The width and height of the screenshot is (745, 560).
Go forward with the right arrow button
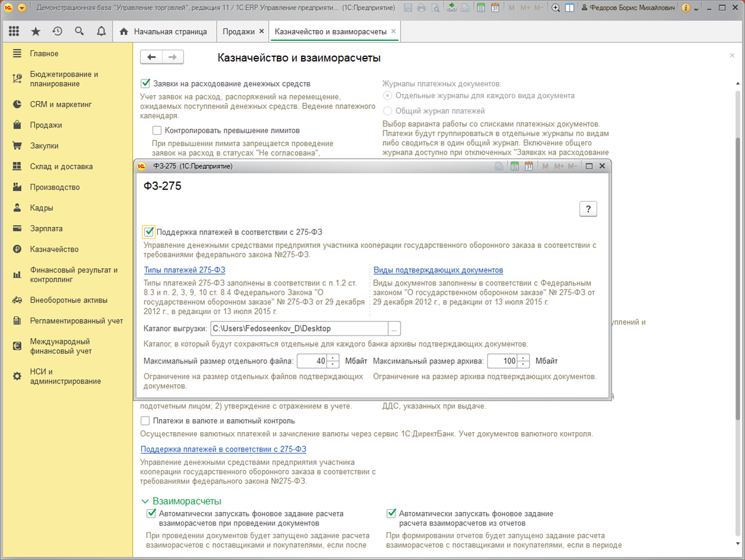pos(173,57)
